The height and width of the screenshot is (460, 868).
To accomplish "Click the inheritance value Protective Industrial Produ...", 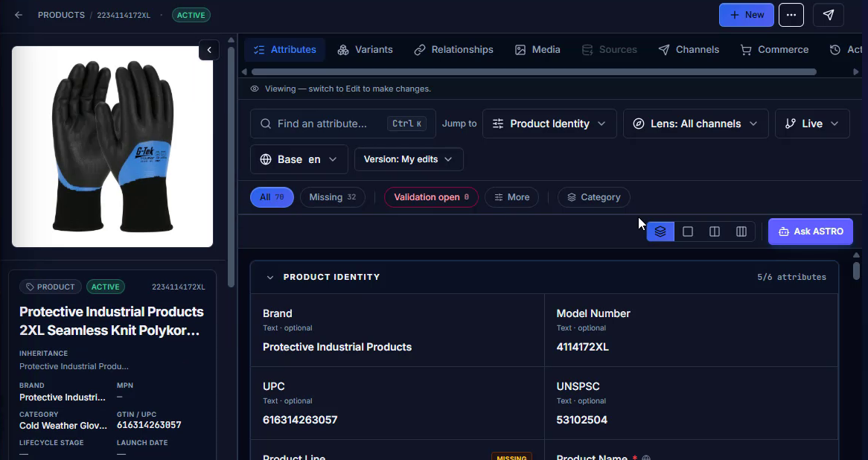I will pos(74,366).
